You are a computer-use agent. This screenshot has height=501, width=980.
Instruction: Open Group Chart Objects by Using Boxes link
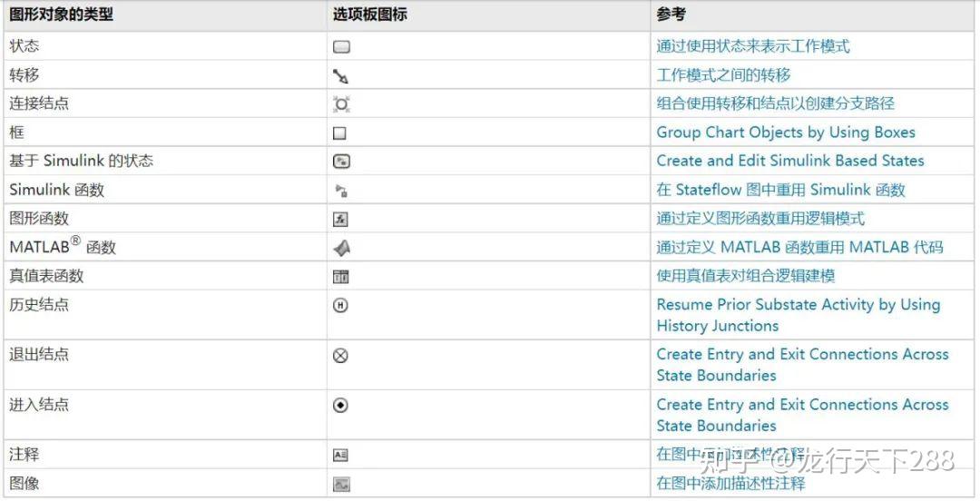click(786, 133)
